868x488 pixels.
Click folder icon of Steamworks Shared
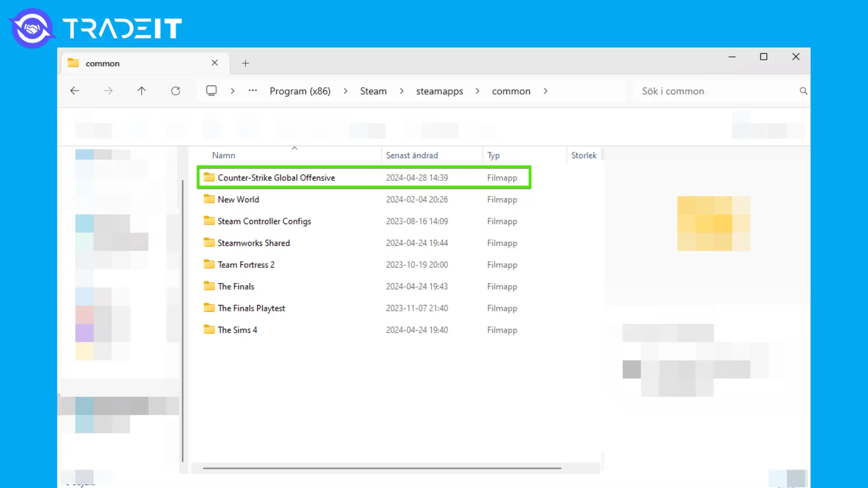(x=209, y=242)
